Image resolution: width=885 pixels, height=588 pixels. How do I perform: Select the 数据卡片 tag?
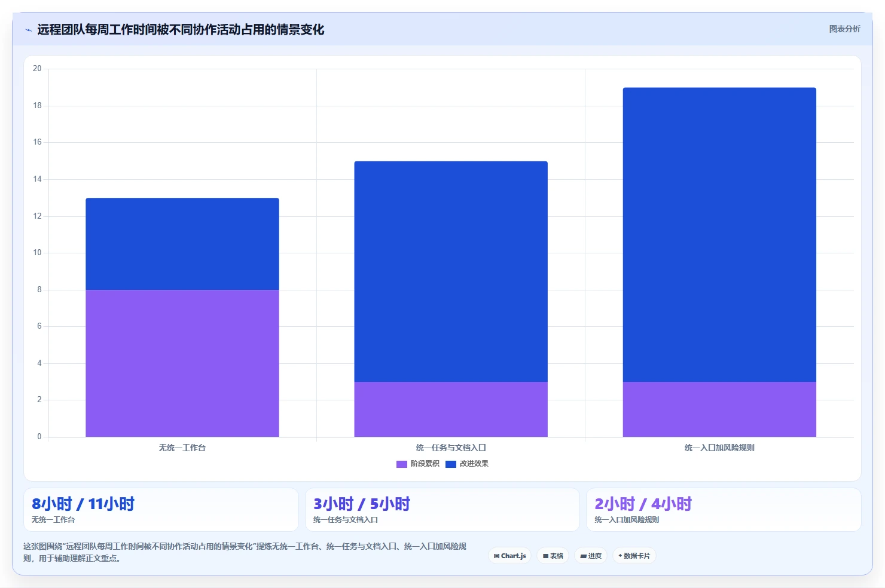tap(634, 556)
